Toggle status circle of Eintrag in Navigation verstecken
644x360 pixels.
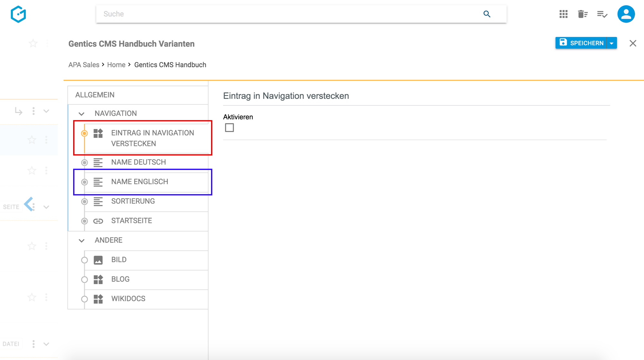tap(84, 133)
